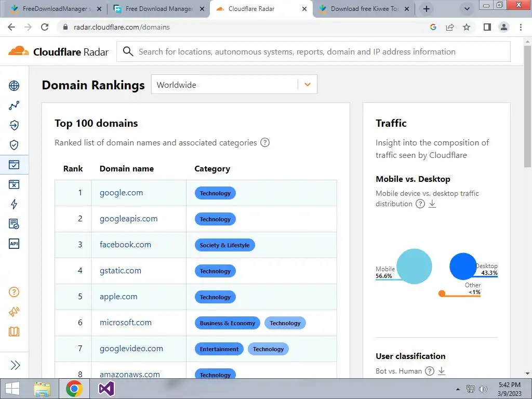Viewport: 532px width, 399px height.
Task: Open the Windows Start menu
Action: point(12,389)
